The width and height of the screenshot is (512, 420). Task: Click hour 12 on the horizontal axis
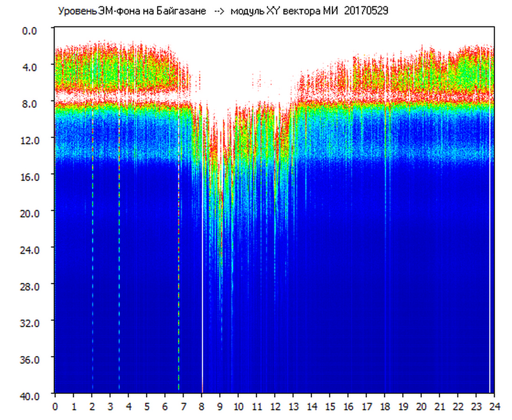point(275,406)
